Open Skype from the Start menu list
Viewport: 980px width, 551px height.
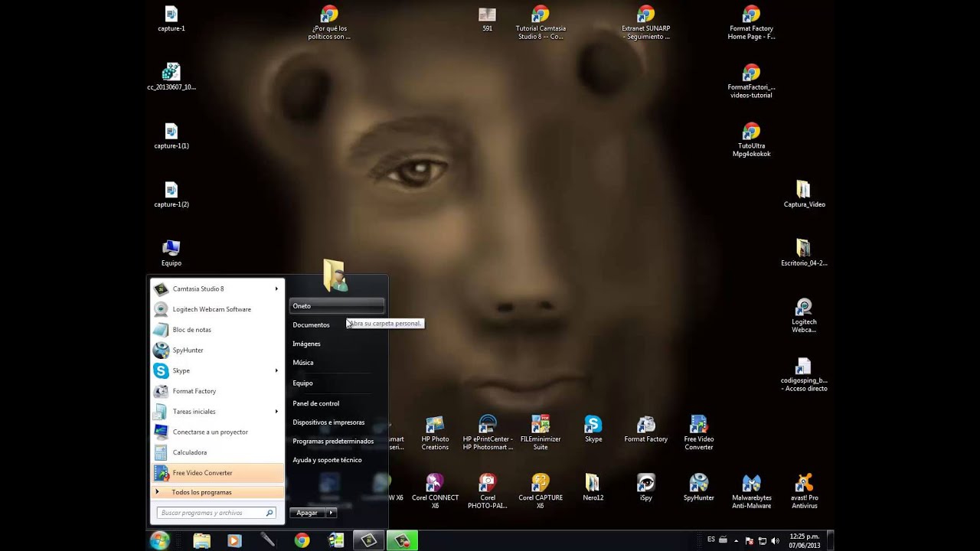click(x=217, y=370)
